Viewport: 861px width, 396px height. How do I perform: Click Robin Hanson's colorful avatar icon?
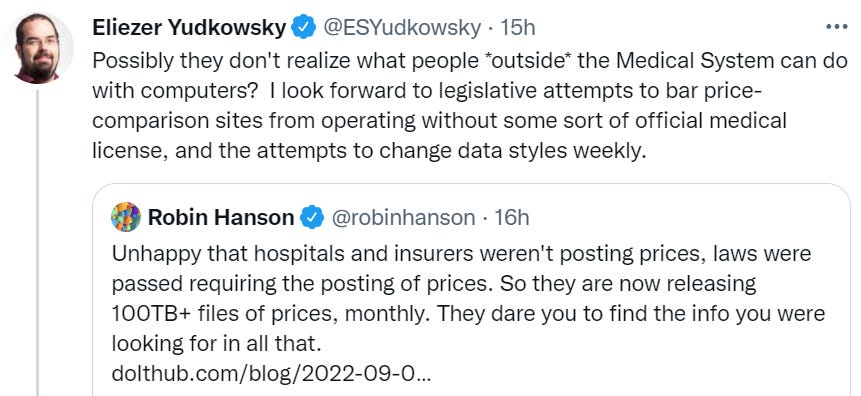[x=126, y=217]
